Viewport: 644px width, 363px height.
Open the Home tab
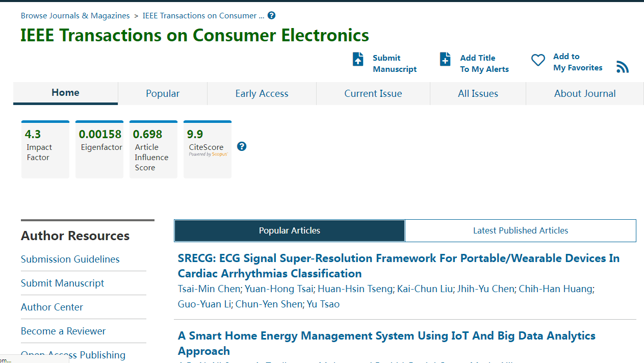pyautogui.click(x=65, y=93)
